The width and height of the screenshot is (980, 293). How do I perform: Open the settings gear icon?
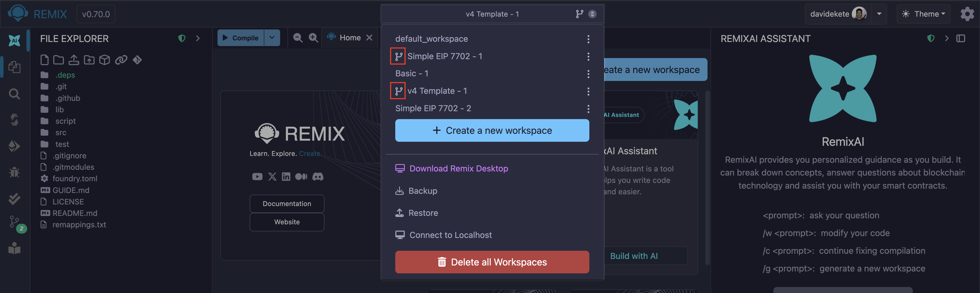pos(967,14)
